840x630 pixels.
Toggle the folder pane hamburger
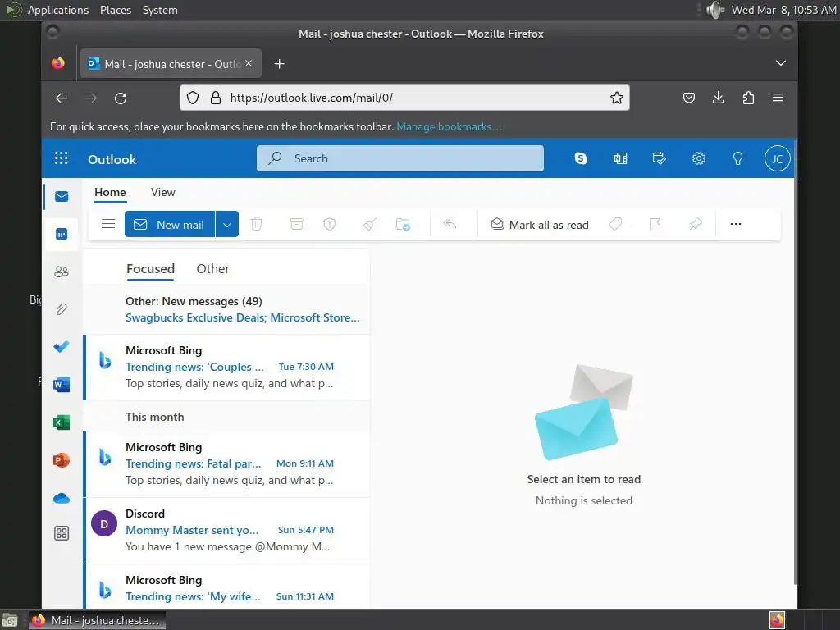pyautogui.click(x=108, y=224)
